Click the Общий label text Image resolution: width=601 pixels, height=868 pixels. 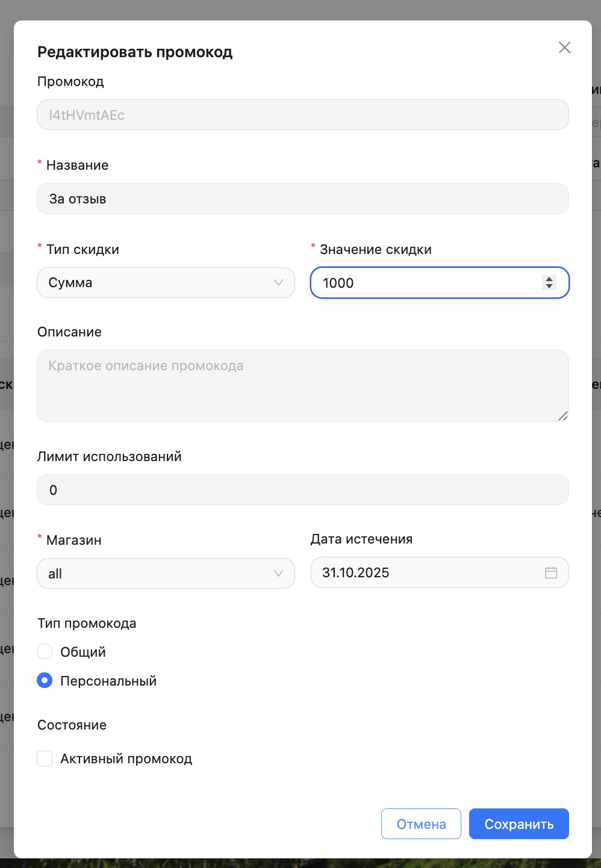(83, 652)
